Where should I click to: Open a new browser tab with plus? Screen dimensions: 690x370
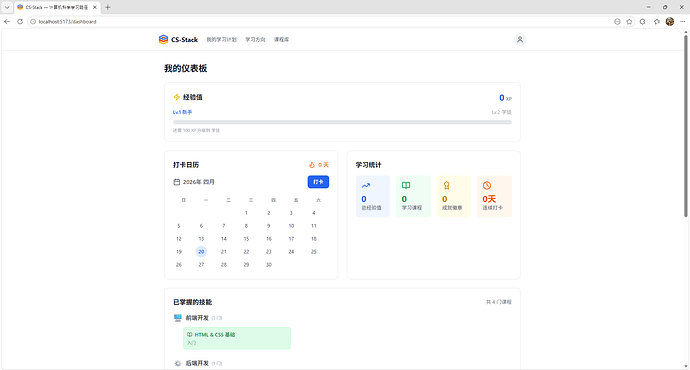click(x=107, y=7)
